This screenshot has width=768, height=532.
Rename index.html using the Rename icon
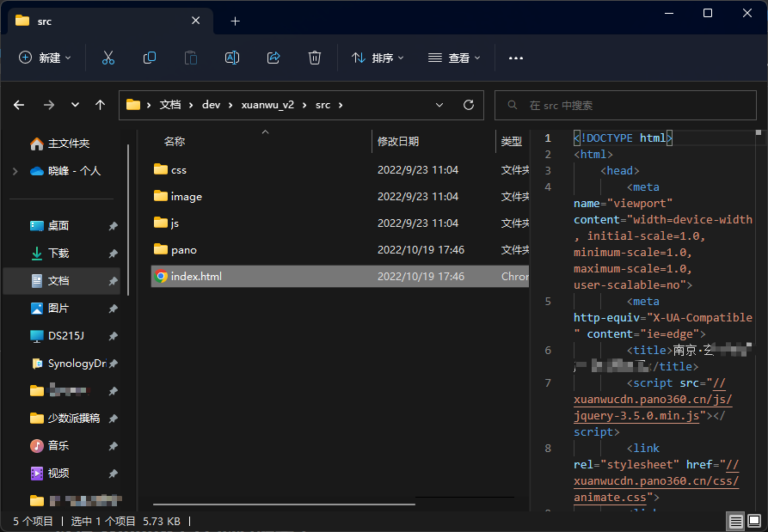231,58
